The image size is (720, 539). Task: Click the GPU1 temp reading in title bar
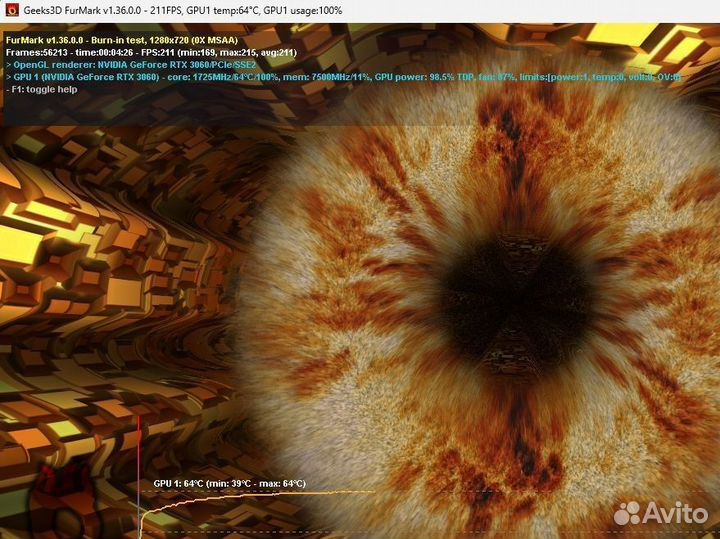coord(232,10)
